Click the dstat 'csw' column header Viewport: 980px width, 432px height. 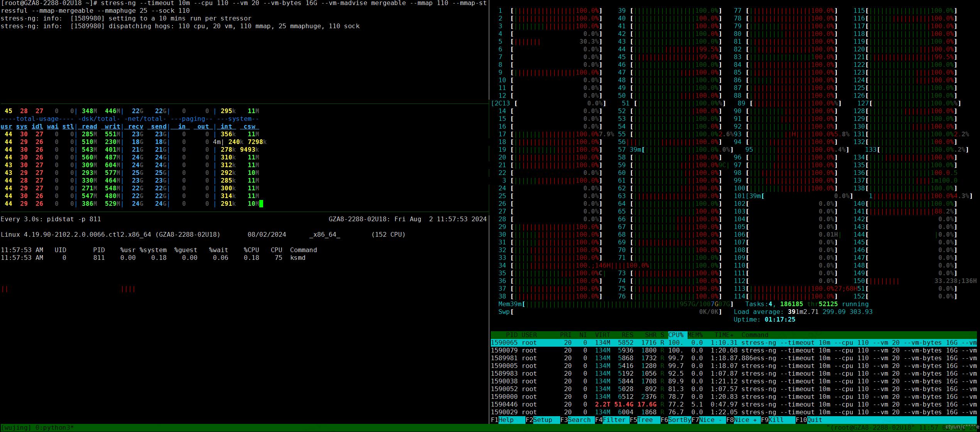point(249,126)
